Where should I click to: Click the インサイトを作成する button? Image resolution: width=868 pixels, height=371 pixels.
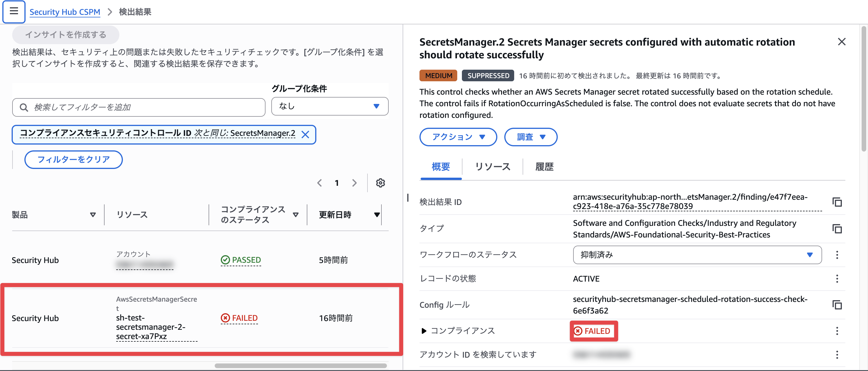point(66,35)
